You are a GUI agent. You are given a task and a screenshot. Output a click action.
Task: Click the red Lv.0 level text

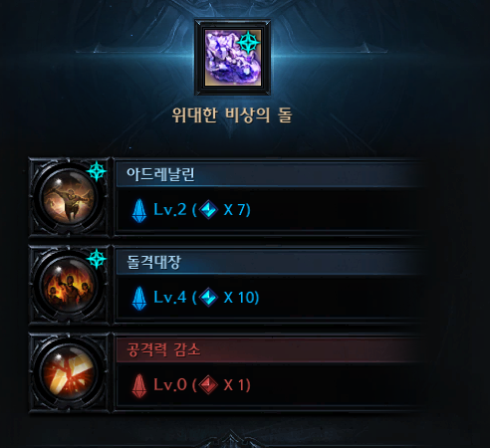[170, 384]
